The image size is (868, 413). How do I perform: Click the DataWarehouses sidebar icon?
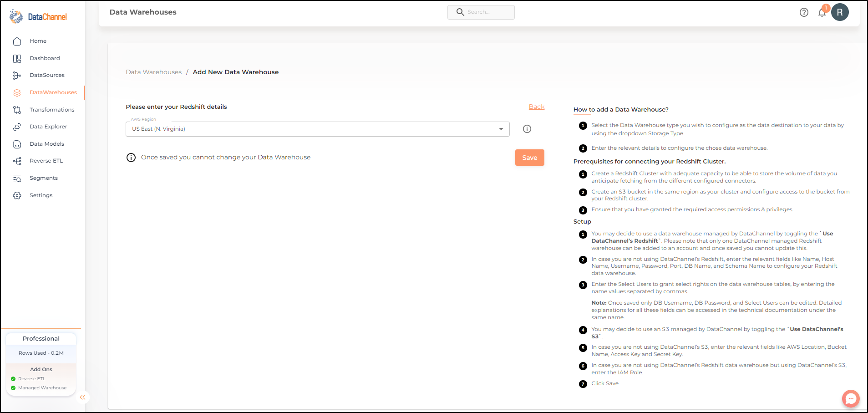click(17, 93)
